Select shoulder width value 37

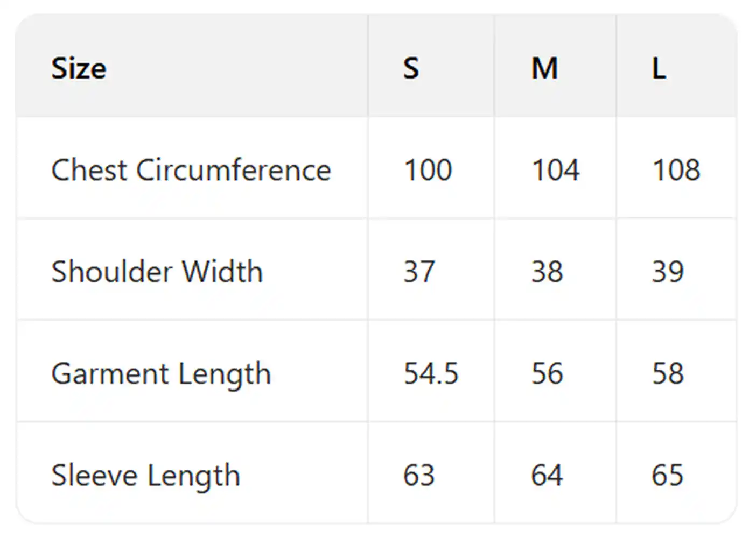419,271
